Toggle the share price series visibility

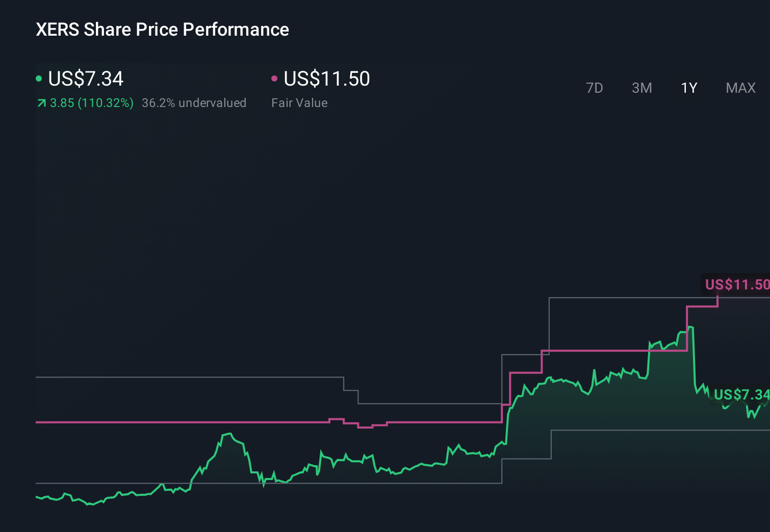tap(39, 78)
